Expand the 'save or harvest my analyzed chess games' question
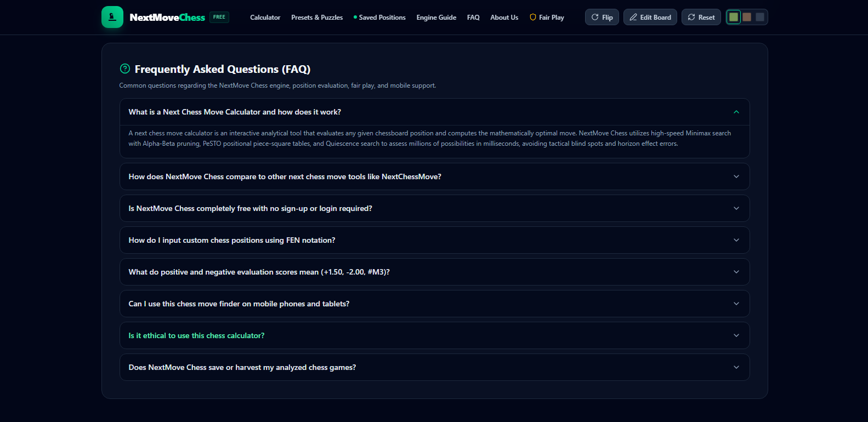The width and height of the screenshot is (868, 422). [435, 367]
